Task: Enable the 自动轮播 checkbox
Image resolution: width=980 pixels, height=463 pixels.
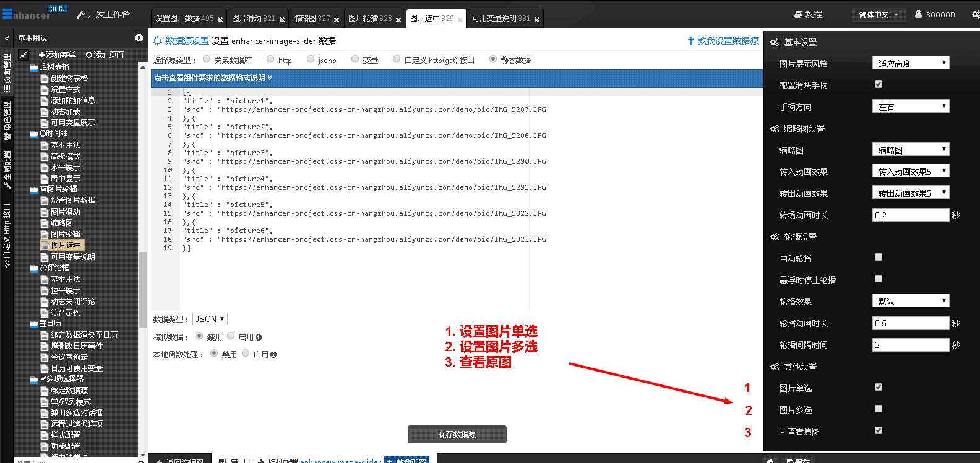Action: [x=879, y=257]
